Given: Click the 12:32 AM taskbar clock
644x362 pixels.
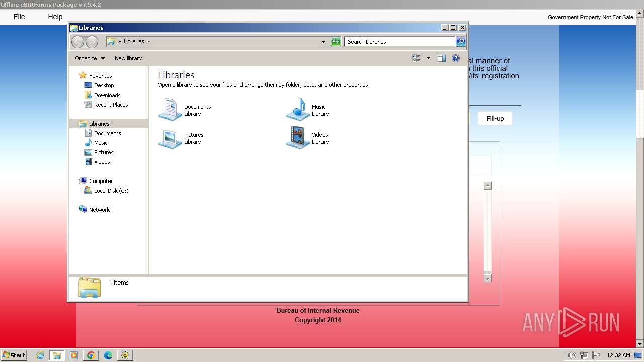Looking at the screenshot, I should [618, 355].
